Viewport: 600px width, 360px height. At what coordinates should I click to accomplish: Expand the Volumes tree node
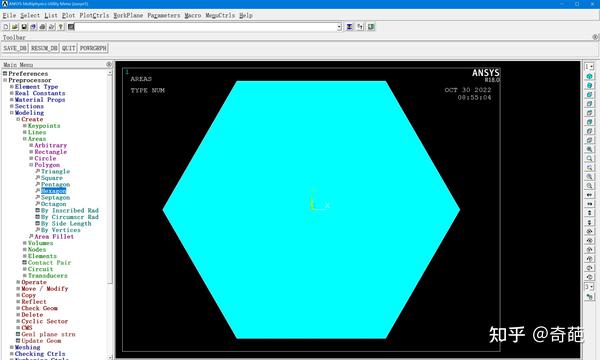tap(24, 243)
